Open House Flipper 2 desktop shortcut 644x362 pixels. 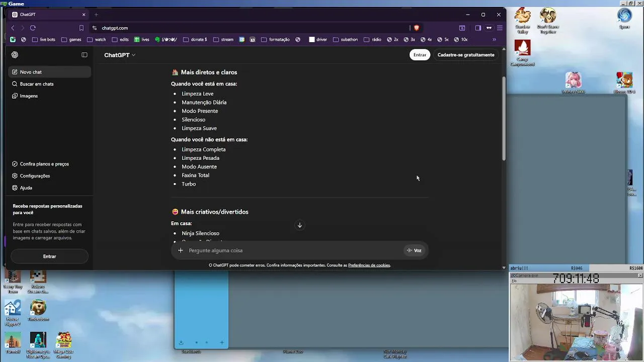(13, 313)
